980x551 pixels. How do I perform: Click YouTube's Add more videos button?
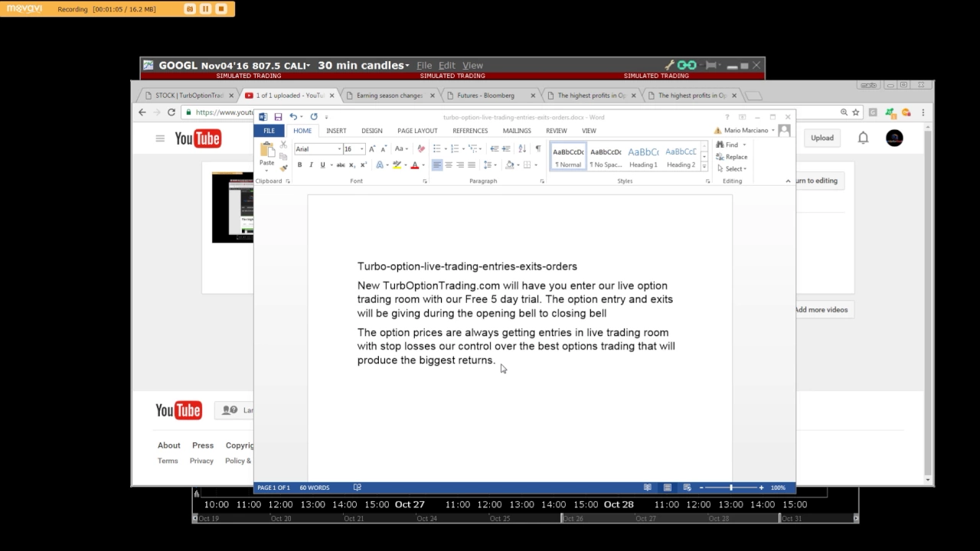coord(821,309)
